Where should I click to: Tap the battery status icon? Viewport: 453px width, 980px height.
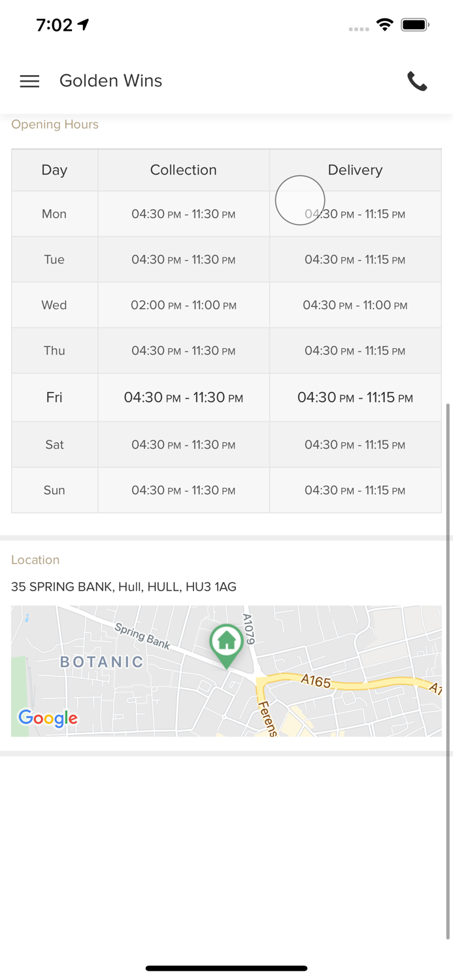click(415, 25)
